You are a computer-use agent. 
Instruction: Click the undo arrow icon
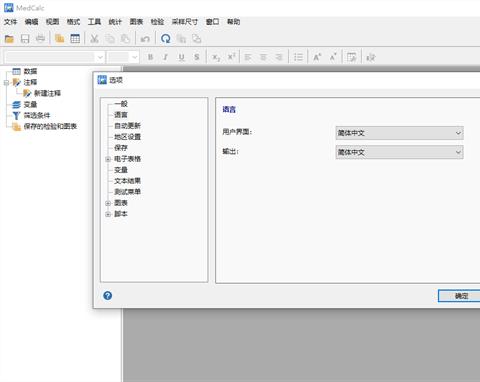pos(145,39)
